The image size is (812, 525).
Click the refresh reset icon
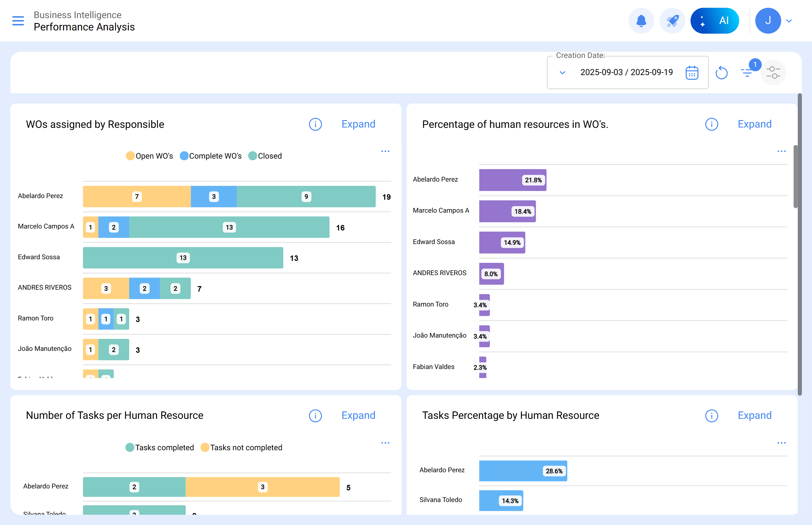[x=721, y=73]
